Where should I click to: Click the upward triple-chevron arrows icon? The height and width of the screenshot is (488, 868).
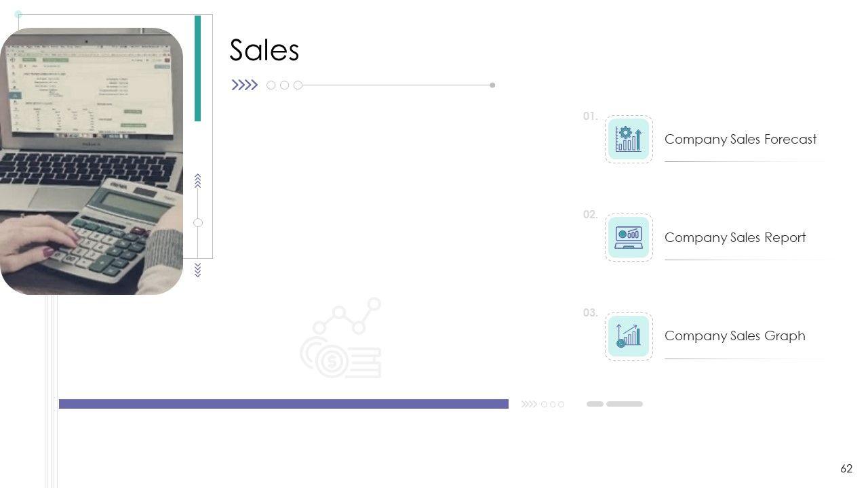click(x=198, y=180)
